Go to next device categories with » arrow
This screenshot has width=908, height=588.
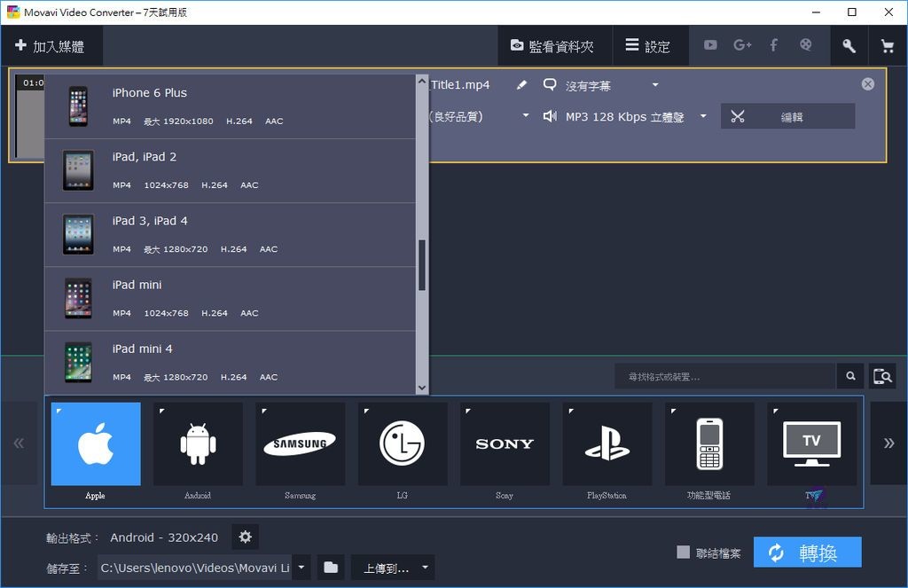tap(888, 443)
